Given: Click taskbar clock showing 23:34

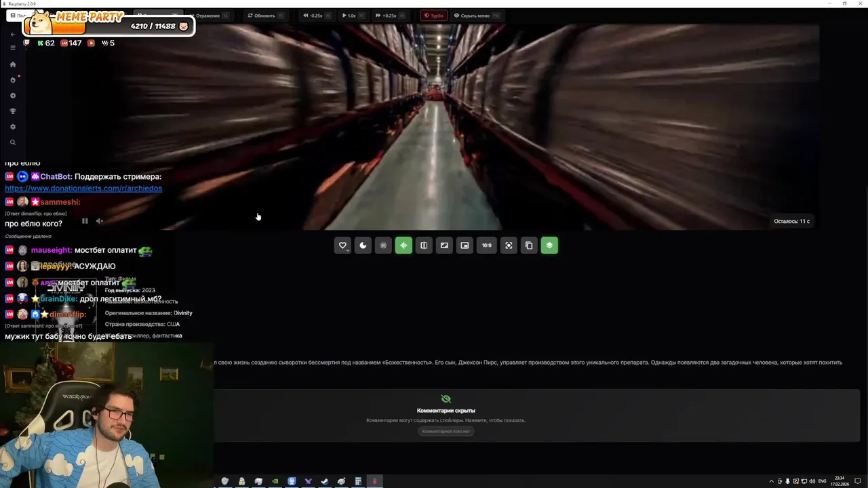Looking at the screenshot, I should click(841, 481).
